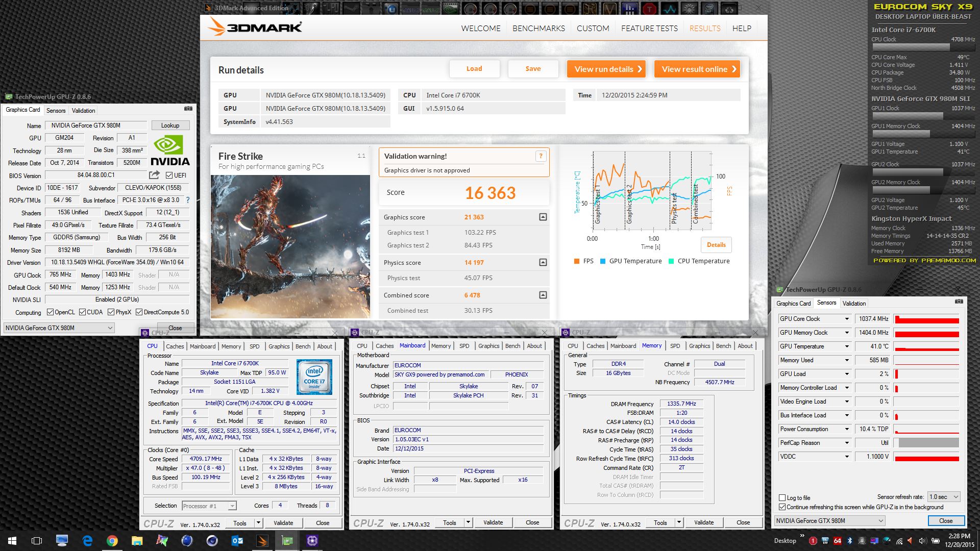Collapse the Physics score section icon
Screen dimensions: 980x551
[543, 262]
